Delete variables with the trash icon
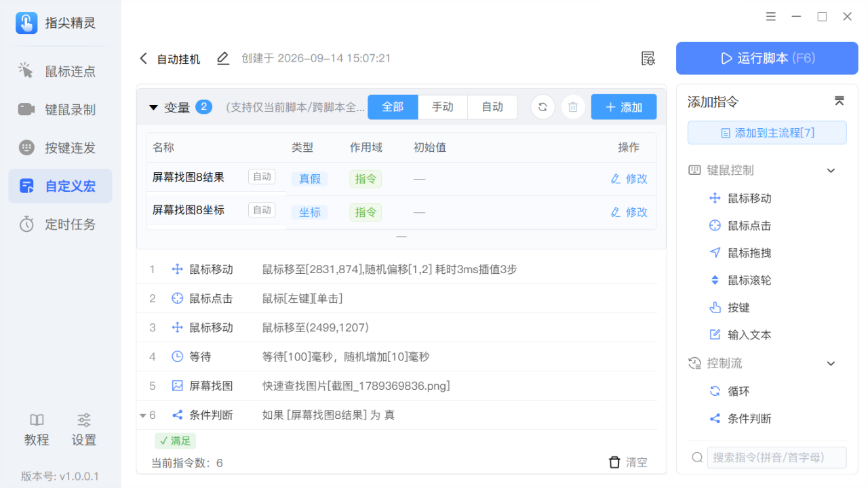Screen dimensions: 868x488 573,107
